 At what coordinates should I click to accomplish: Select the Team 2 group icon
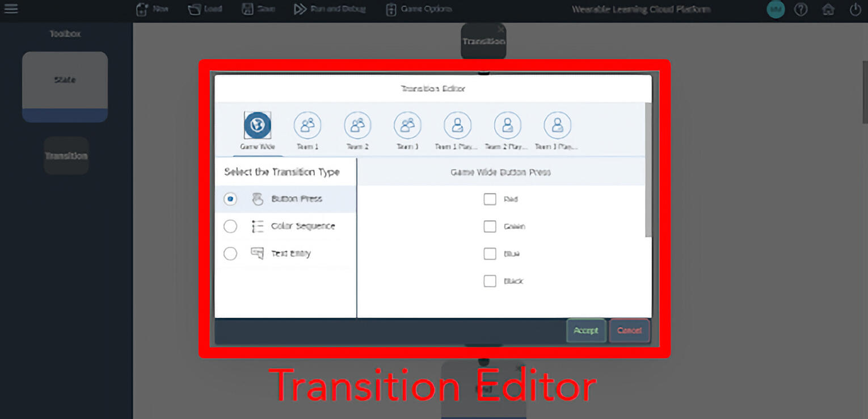(x=357, y=126)
